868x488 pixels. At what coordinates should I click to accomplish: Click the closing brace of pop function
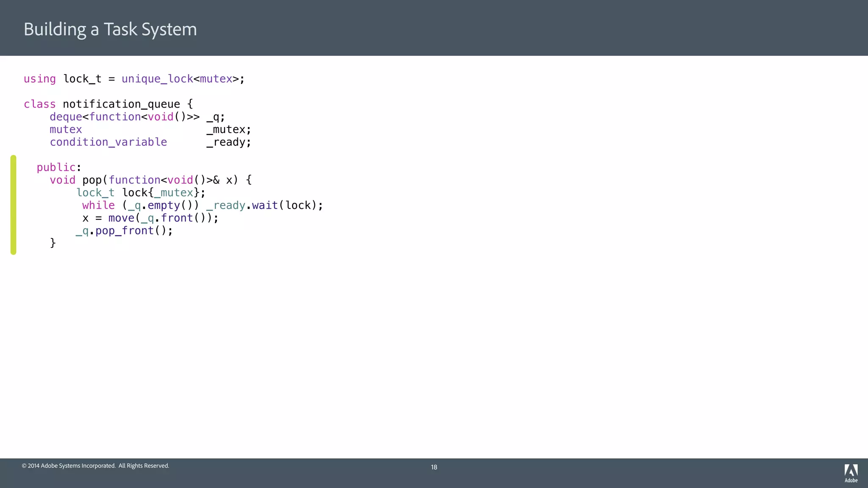(x=53, y=243)
